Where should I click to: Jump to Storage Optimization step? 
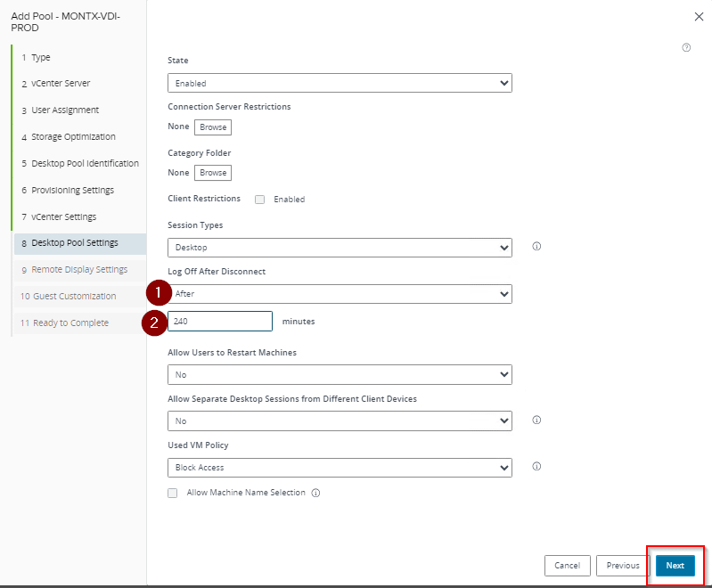click(73, 136)
